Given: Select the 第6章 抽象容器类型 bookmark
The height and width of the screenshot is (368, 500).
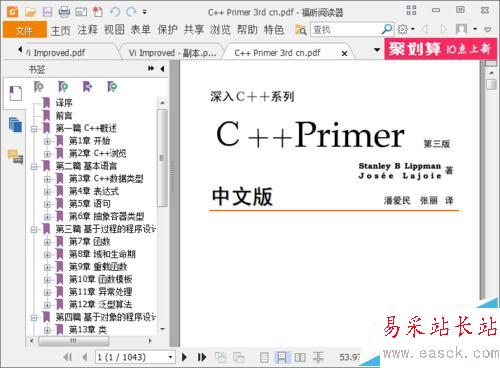Looking at the screenshot, I should coord(106,216).
